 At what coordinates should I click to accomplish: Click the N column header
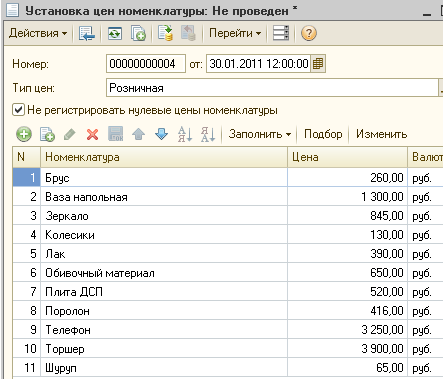(26, 157)
